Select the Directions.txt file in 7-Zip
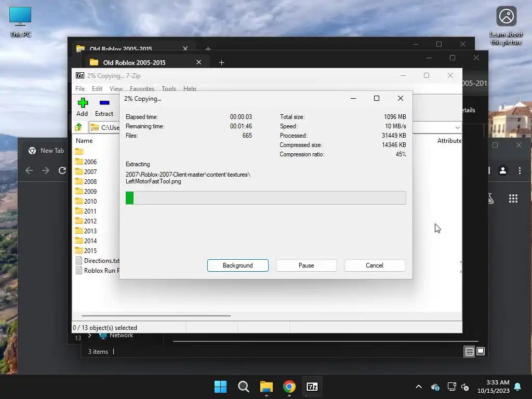Image resolution: width=532 pixels, height=399 pixels. pos(97,261)
